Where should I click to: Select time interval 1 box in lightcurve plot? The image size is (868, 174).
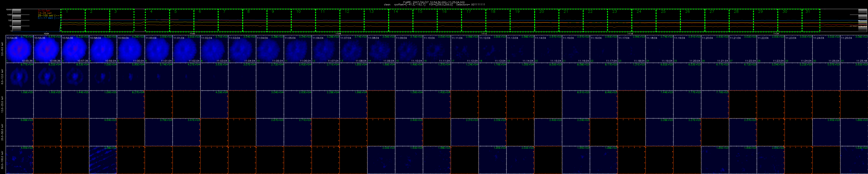pos(73,21)
